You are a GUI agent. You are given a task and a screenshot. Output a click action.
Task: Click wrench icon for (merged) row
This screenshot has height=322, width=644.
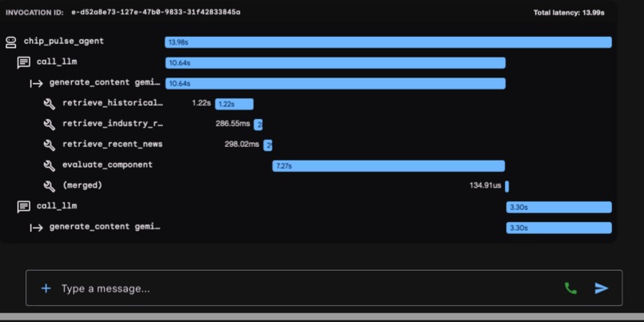coord(50,186)
